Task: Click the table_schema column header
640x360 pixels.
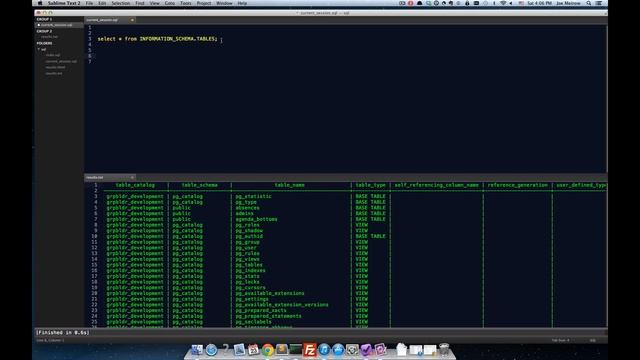Action: click(x=200, y=185)
